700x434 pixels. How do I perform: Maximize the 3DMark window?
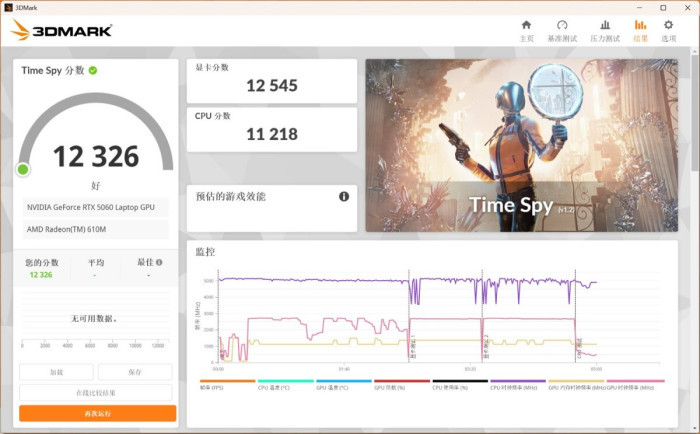663,8
